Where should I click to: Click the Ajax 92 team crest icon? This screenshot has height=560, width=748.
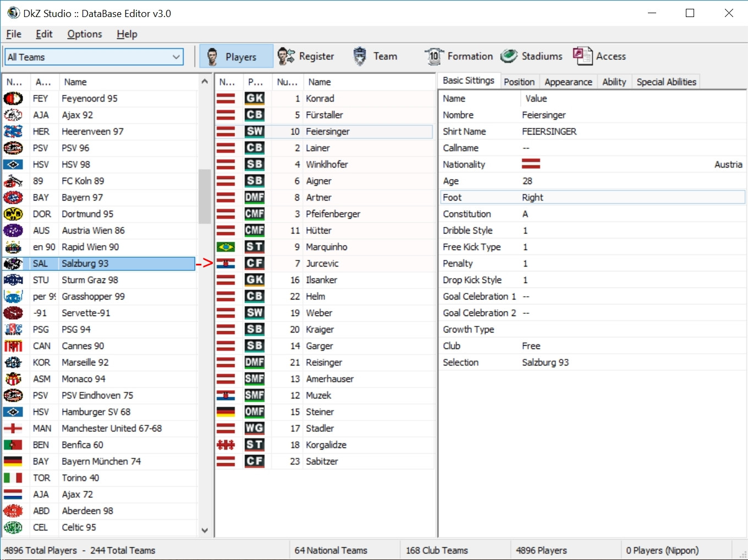click(x=13, y=115)
